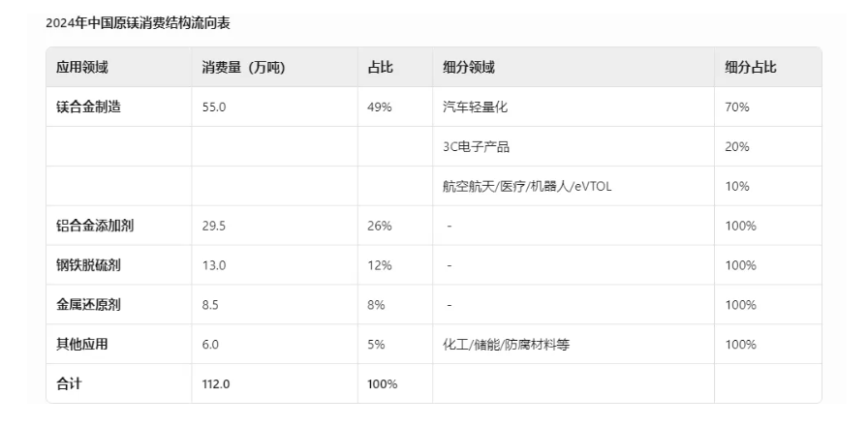The height and width of the screenshot is (427, 868).
Task: Click the 2024年中国原镁消费结构流向表 title
Action: tap(138, 21)
